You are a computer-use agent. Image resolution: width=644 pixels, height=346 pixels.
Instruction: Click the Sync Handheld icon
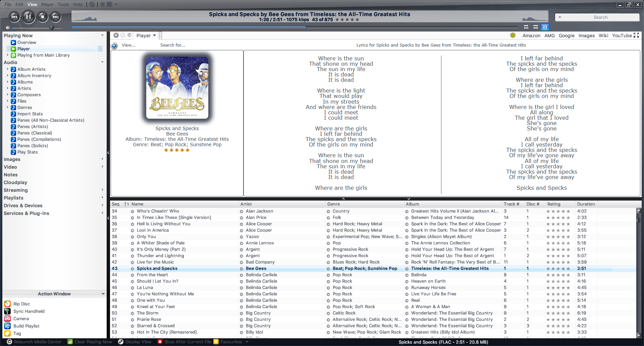point(7,311)
